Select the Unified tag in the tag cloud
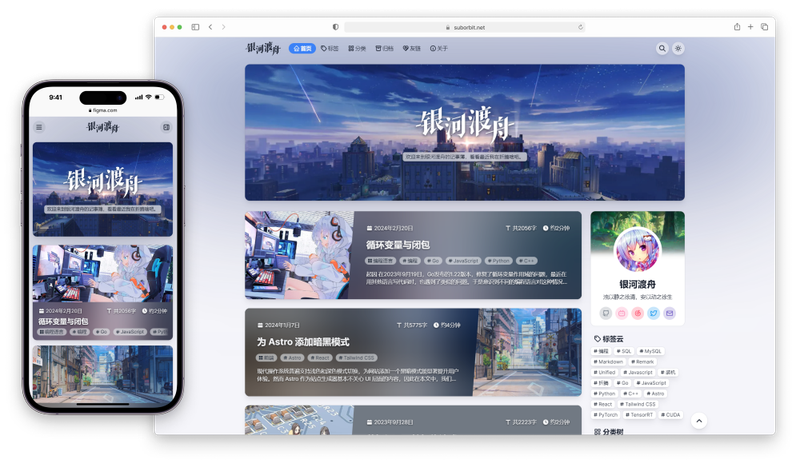Viewport: 800px width, 467px height. [x=605, y=373]
